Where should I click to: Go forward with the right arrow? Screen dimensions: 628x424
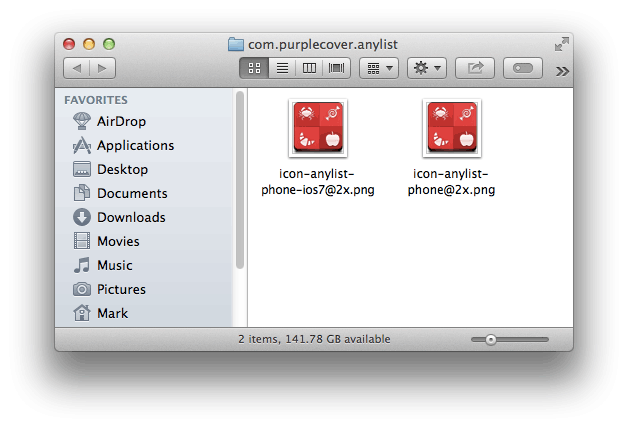102,68
